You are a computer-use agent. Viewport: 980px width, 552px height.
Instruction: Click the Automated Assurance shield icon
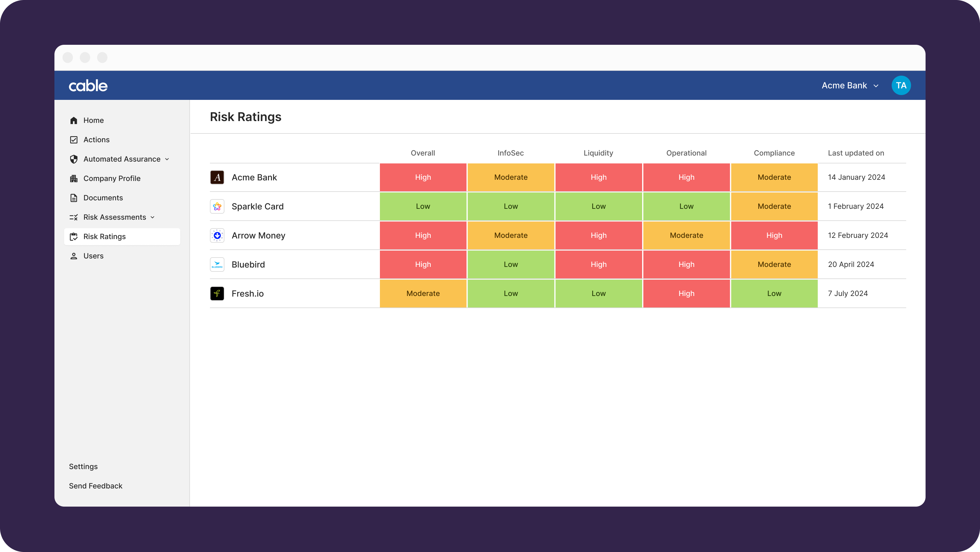pos(74,159)
